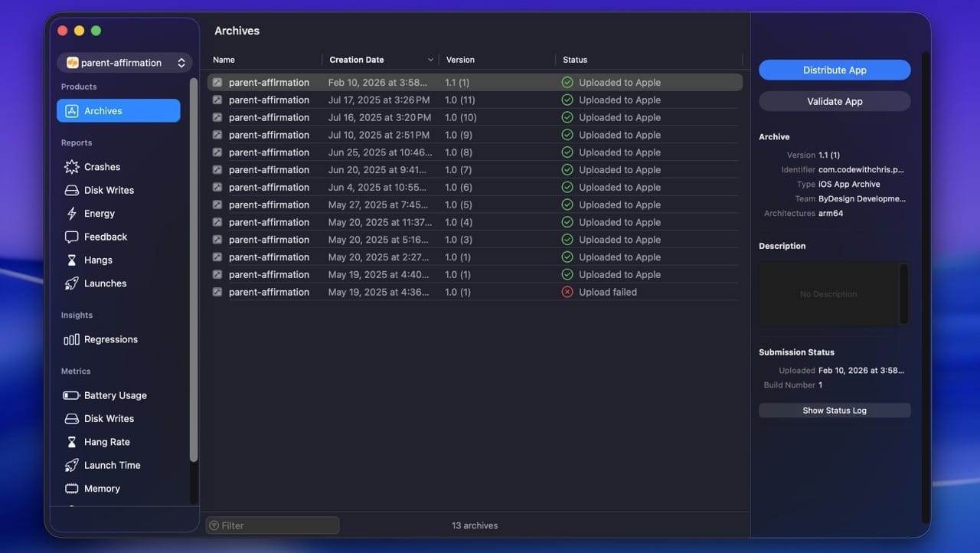Click archive file icon for version 1.0 (9)
This screenshot has height=553, width=980.
(217, 135)
